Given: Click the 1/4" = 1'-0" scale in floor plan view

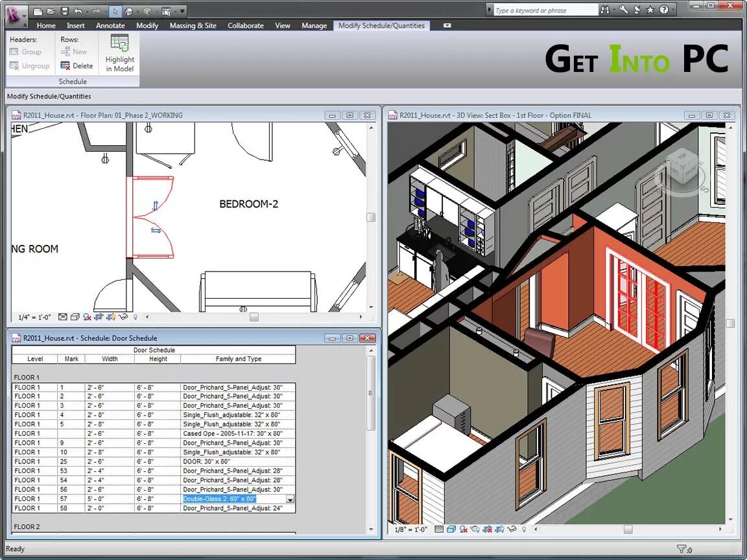Looking at the screenshot, I should pos(34,317).
